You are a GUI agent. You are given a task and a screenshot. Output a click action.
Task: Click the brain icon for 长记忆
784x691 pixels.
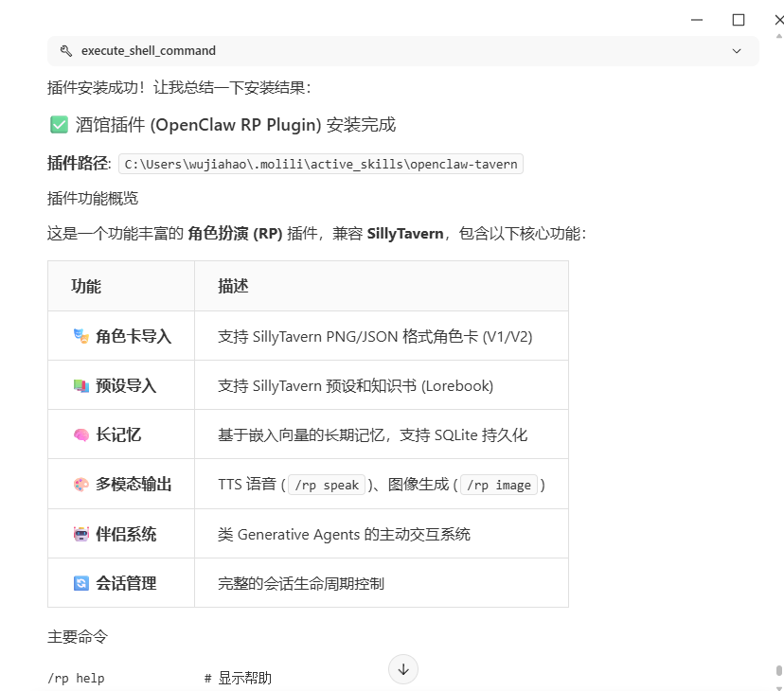pos(81,434)
